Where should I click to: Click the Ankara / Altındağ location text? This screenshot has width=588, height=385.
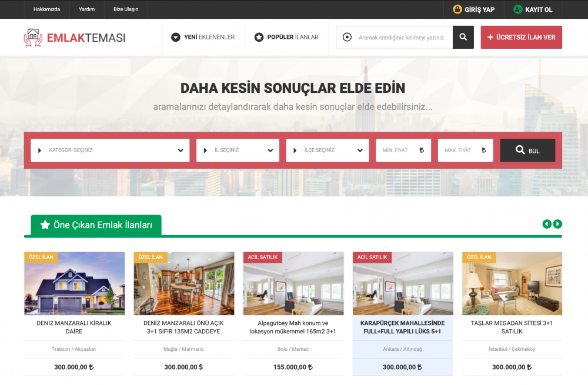tap(402, 349)
